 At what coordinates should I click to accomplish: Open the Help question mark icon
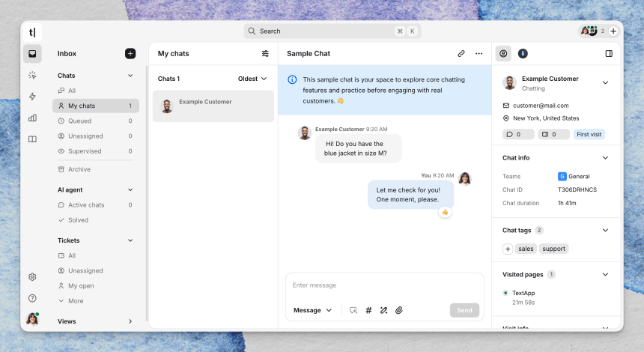click(x=32, y=298)
